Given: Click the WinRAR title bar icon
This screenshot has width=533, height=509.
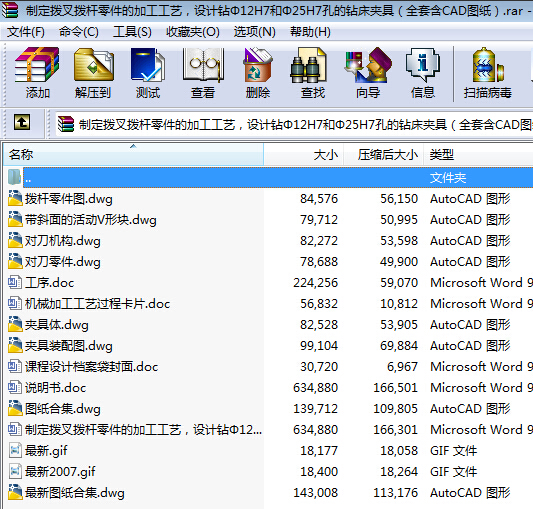Looking at the screenshot, I should click(9, 10).
